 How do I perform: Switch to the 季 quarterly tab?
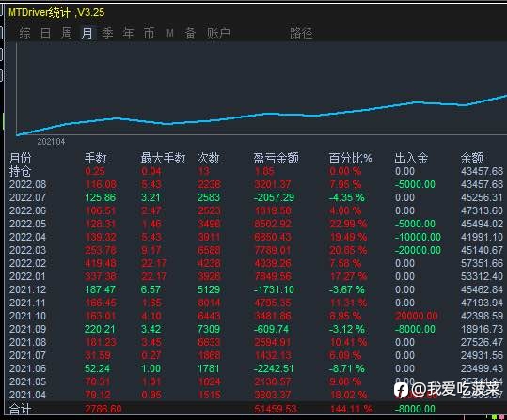pos(107,33)
